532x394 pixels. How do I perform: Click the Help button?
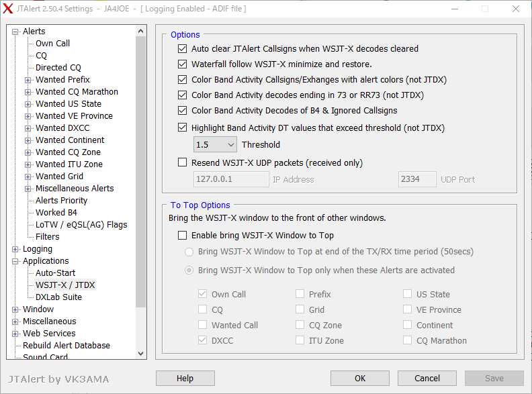coord(185,378)
